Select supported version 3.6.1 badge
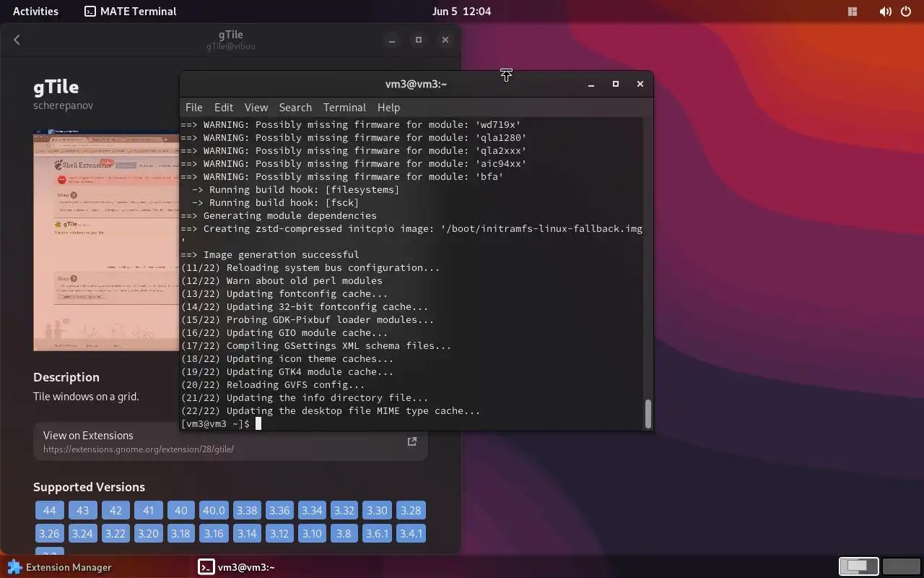This screenshot has width=924, height=578. pos(377,533)
